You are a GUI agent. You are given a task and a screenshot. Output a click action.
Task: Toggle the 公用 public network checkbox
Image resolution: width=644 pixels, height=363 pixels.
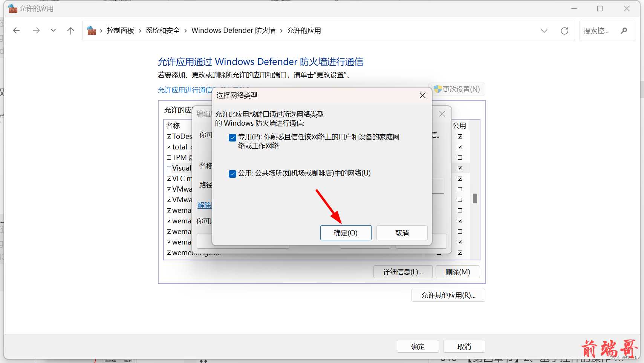pos(233,174)
